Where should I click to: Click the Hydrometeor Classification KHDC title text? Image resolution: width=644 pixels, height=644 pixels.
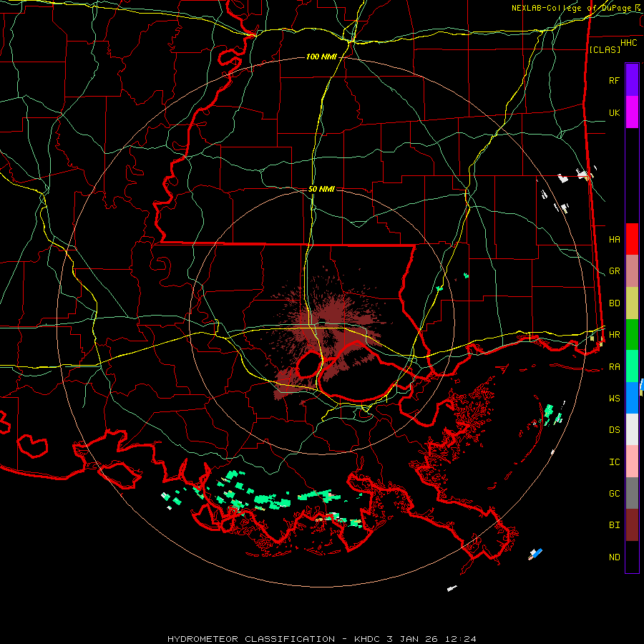(322, 639)
